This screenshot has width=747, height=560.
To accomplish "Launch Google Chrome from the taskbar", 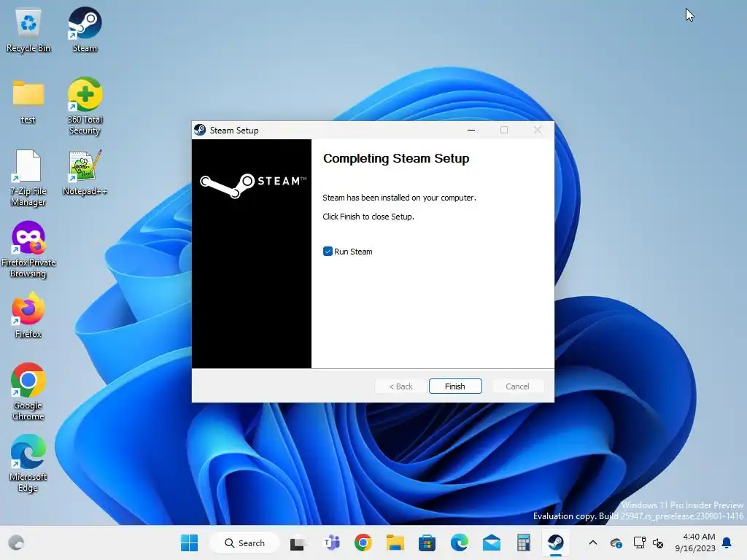I will tap(363, 542).
